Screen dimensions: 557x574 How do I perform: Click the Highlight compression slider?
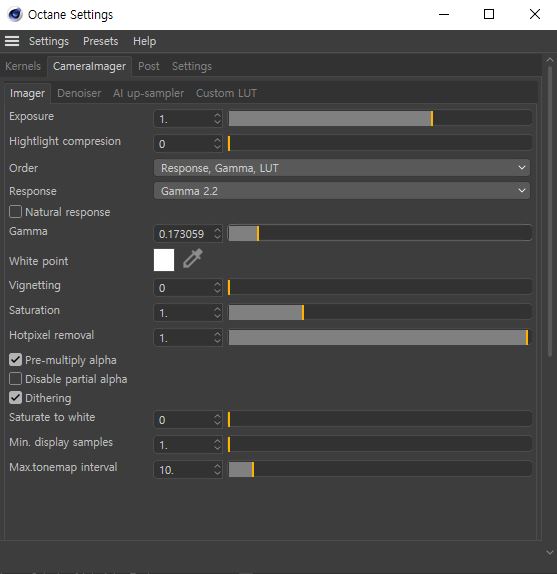(x=380, y=144)
